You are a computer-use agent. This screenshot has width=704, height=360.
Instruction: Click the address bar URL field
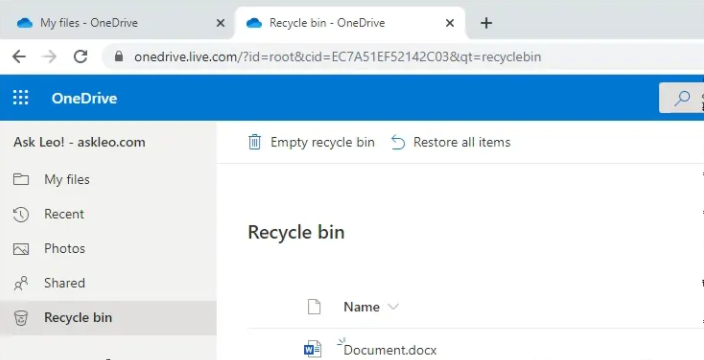click(402, 57)
